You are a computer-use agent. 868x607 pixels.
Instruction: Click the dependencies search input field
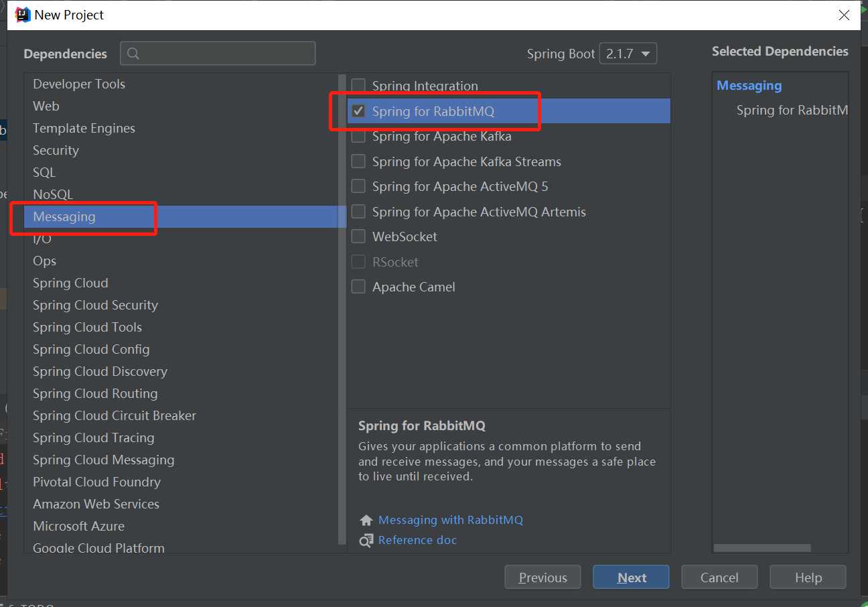coord(218,54)
